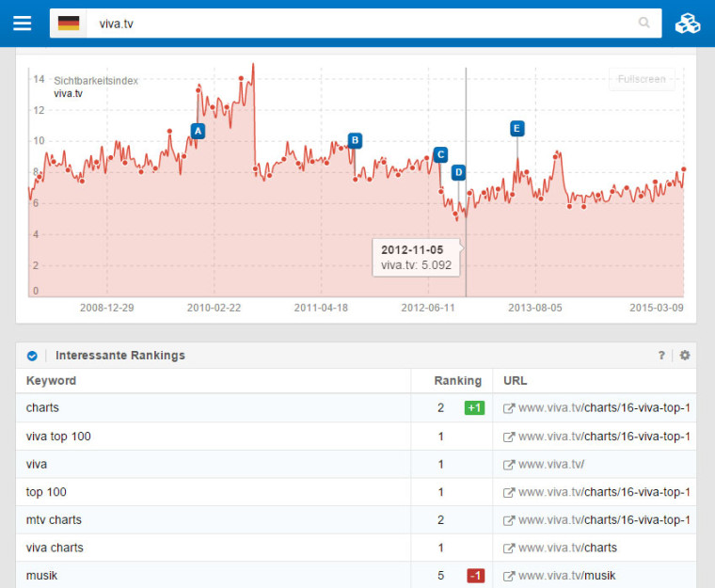Select event pin D on chart
This screenshot has height=588, width=715.
click(458, 172)
